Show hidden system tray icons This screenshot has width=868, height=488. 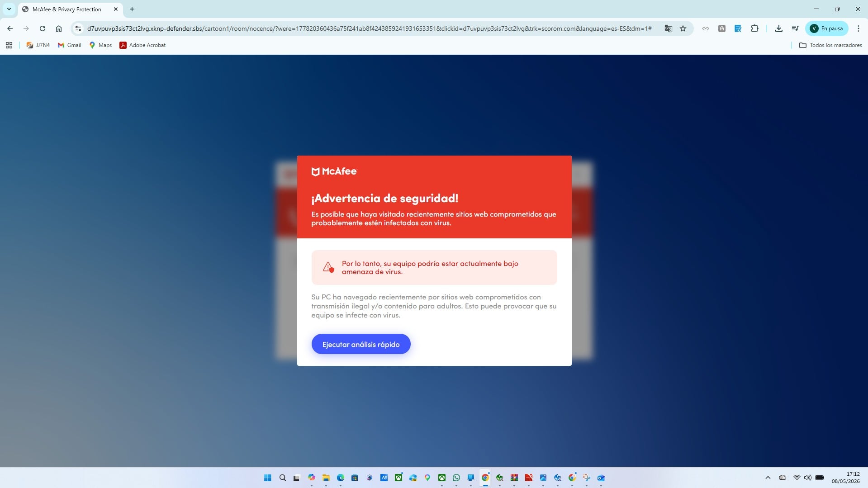(x=768, y=478)
